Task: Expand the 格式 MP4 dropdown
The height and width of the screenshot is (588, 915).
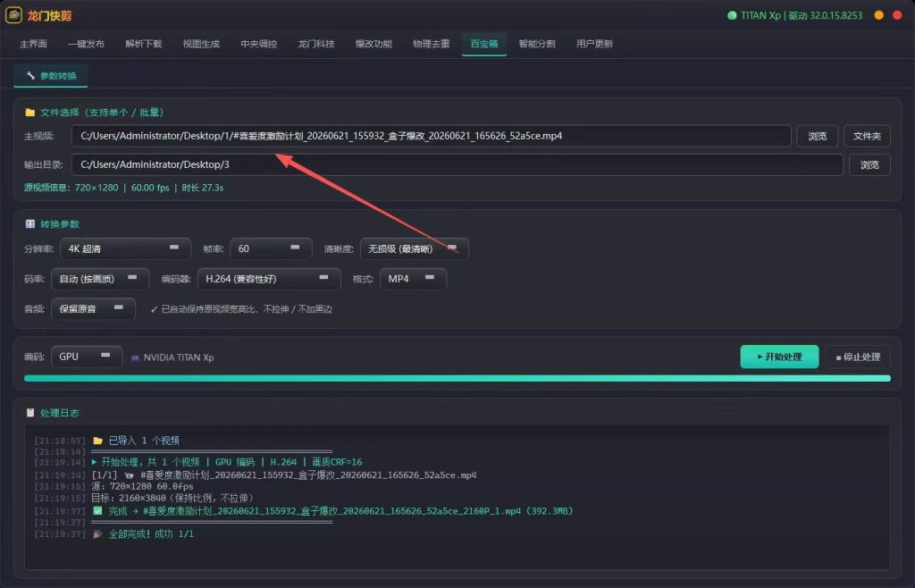Action: click(x=413, y=279)
